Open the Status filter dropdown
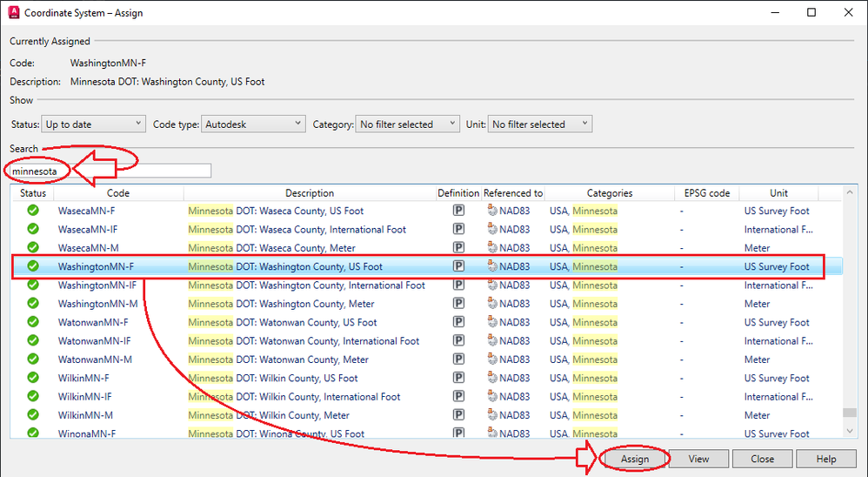Screen dimensions: 868x477 [93, 124]
